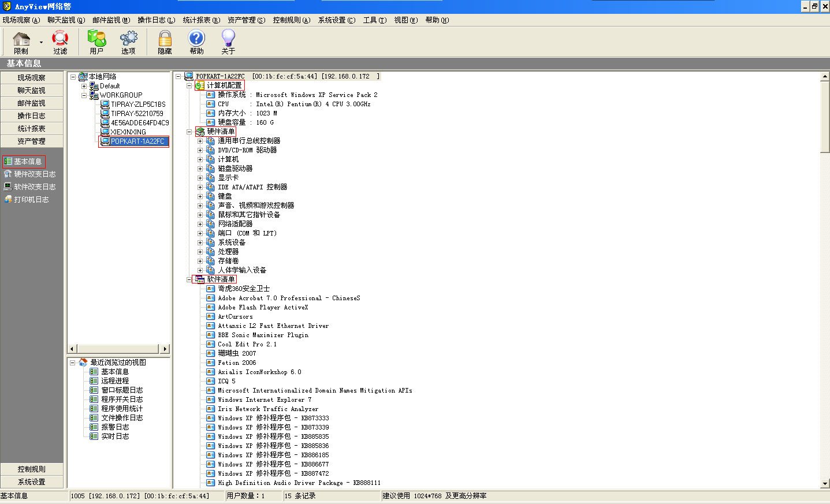Screen dimensions: 830x504
Task: Click the 网络适配器 device icon
Action: point(211,224)
